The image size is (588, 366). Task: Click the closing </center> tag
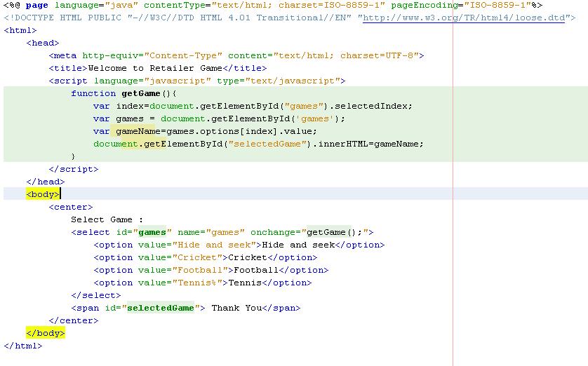tap(74, 320)
